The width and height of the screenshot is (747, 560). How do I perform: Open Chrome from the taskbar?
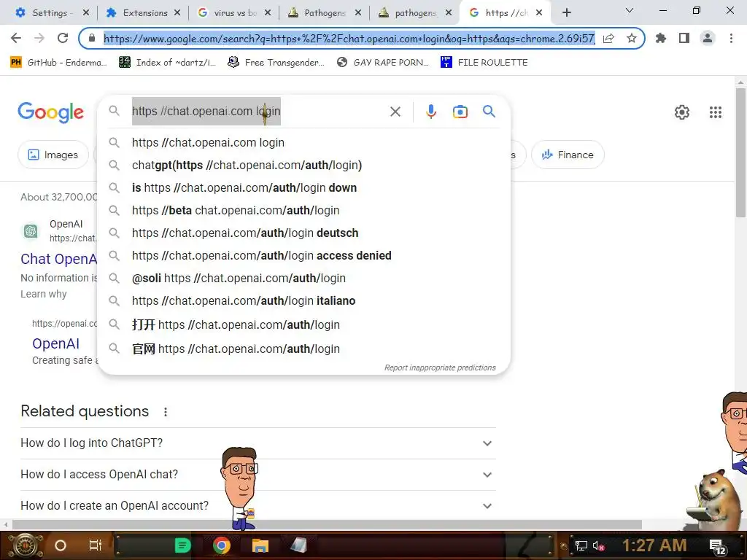click(222, 545)
